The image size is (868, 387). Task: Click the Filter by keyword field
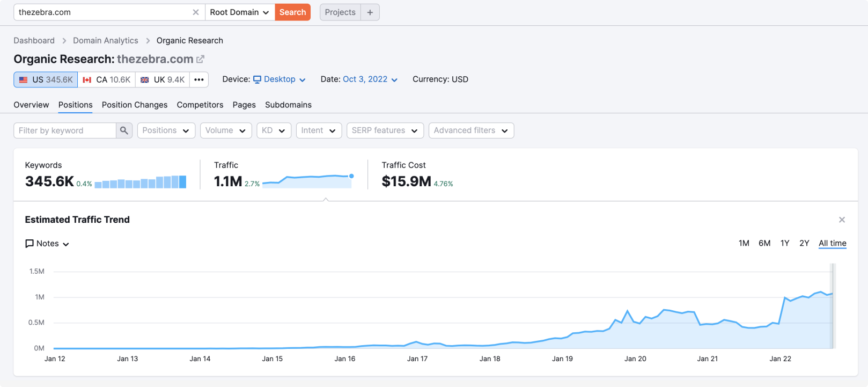click(64, 130)
